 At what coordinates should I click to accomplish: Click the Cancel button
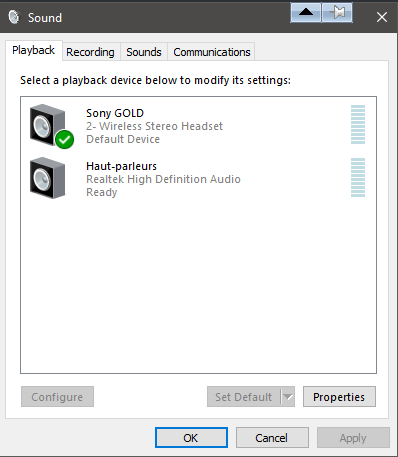pyautogui.click(x=272, y=438)
